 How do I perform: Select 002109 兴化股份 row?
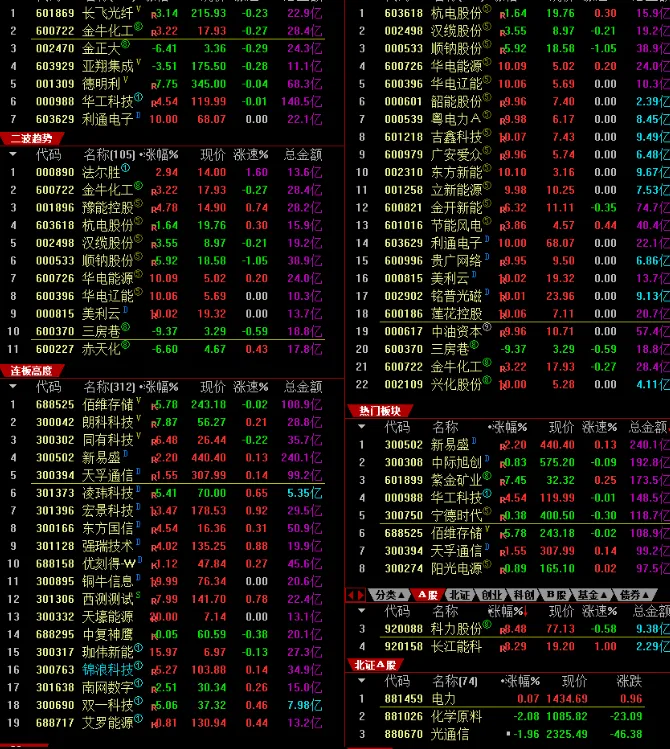click(509, 384)
